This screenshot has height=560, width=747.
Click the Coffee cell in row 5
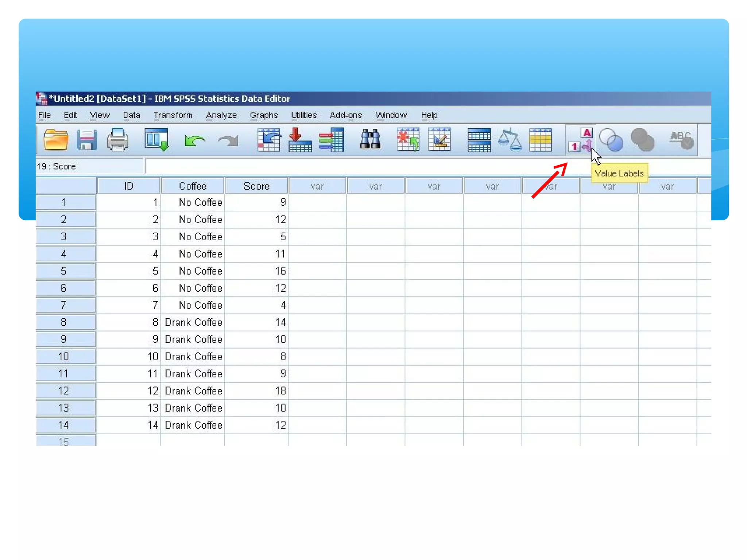click(x=193, y=271)
